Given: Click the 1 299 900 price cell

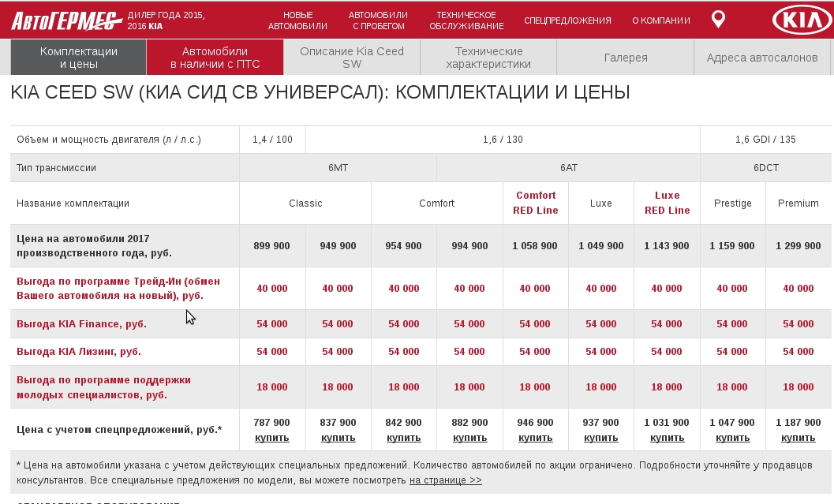Looking at the screenshot, I should click(798, 245).
